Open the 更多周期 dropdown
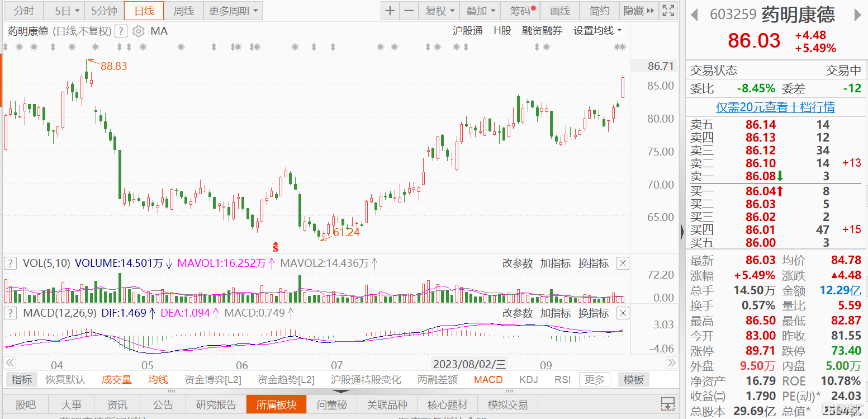 coord(234,11)
